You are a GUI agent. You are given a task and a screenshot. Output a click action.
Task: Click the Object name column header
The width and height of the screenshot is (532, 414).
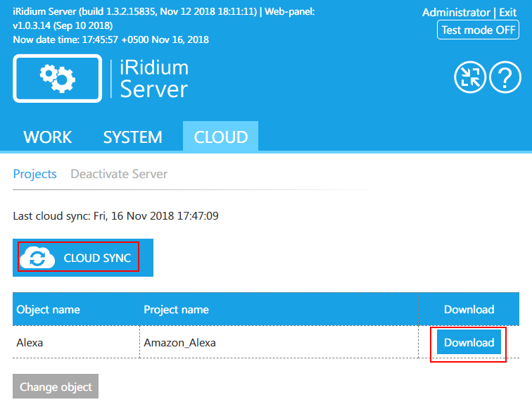click(x=49, y=309)
